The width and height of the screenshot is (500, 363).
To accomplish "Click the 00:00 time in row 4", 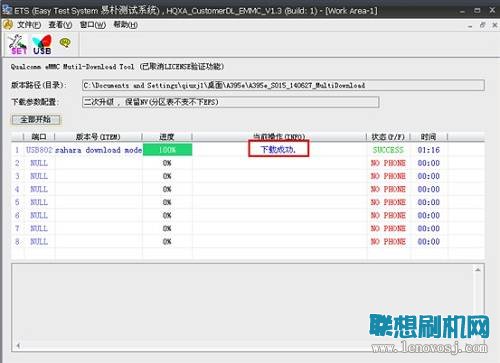I will pos(429,189).
